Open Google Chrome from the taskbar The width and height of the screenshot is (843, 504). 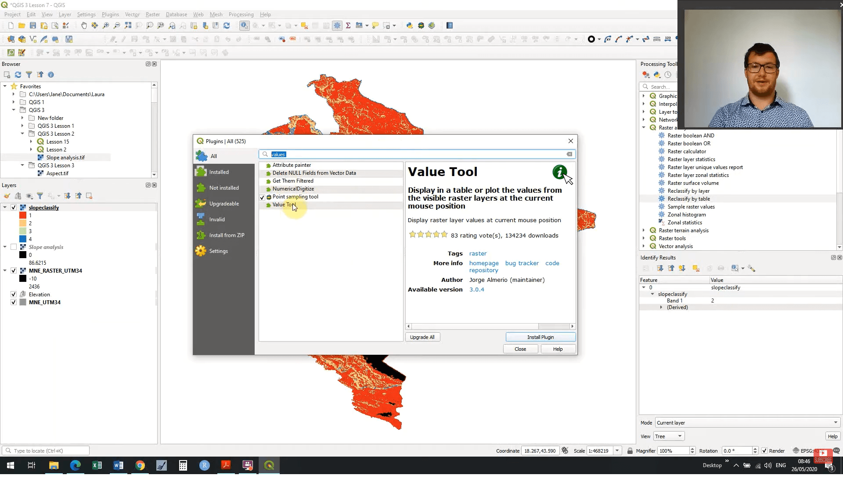(x=140, y=465)
